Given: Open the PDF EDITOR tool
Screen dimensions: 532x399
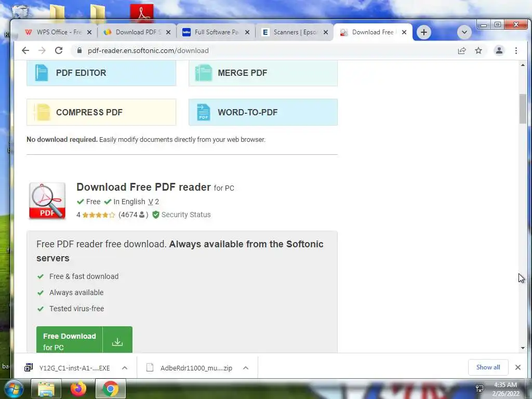Looking at the screenshot, I should click(101, 73).
